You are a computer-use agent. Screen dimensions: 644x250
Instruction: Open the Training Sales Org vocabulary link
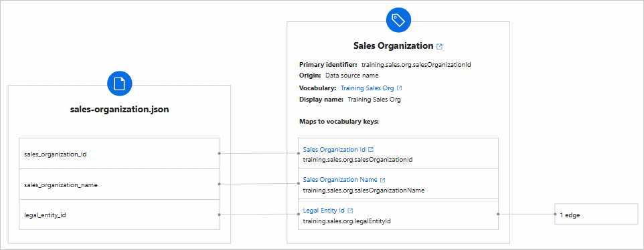[367, 88]
